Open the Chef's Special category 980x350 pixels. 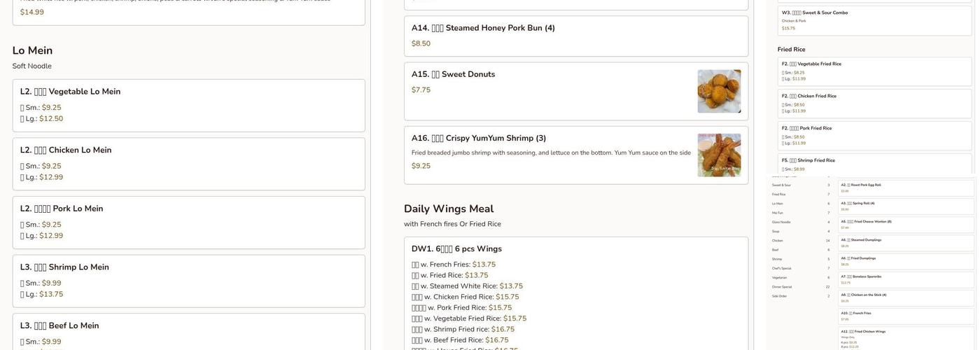(782, 268)
